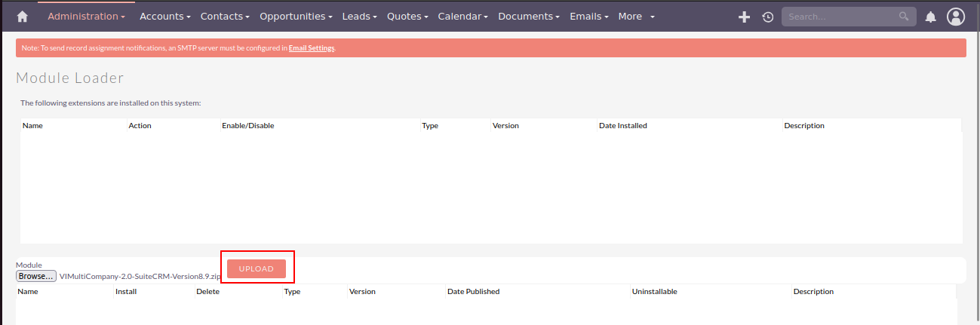980x325 pixels.
Task: Click the Browse file button
Action: coord(36,276)
